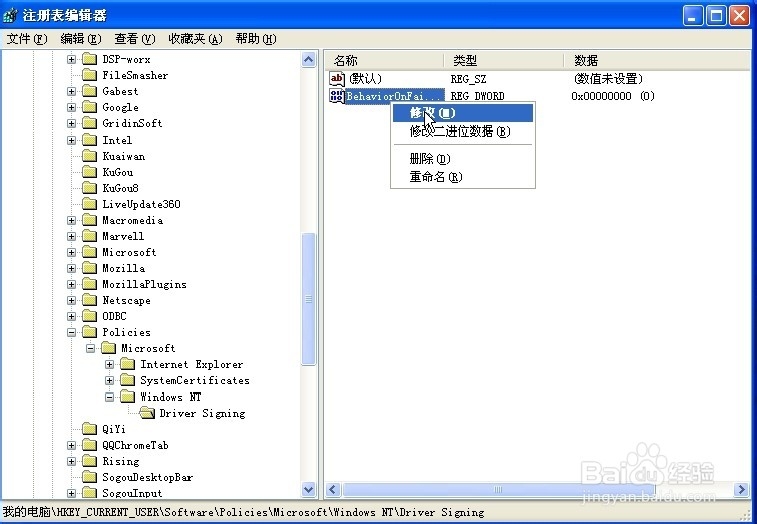This screenshot has height=524, width=757.
Task: Click the values pane scroll-right arrow
Action: click(741, 490)
